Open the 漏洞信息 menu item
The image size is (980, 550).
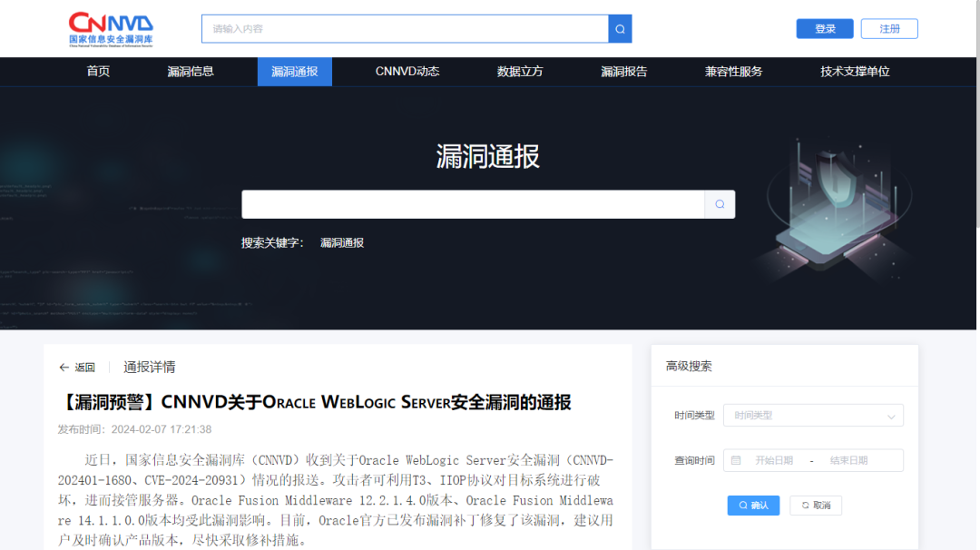point(191,72)
